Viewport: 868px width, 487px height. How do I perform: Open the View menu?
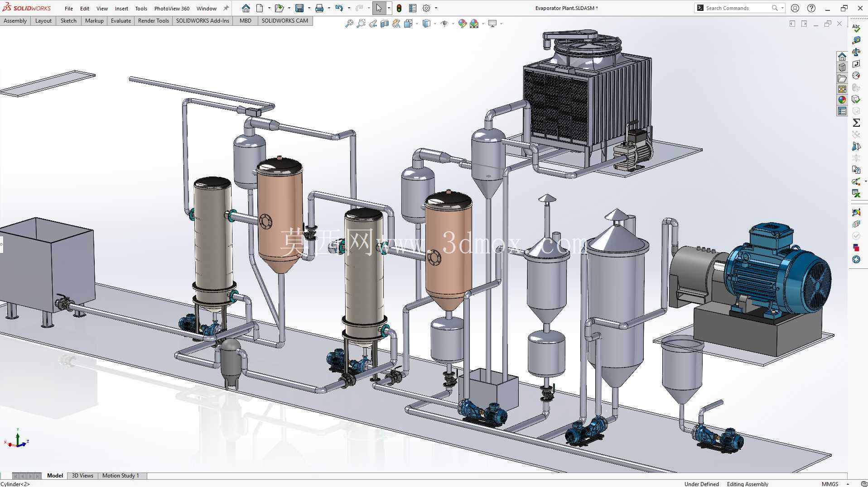[102, 9]
